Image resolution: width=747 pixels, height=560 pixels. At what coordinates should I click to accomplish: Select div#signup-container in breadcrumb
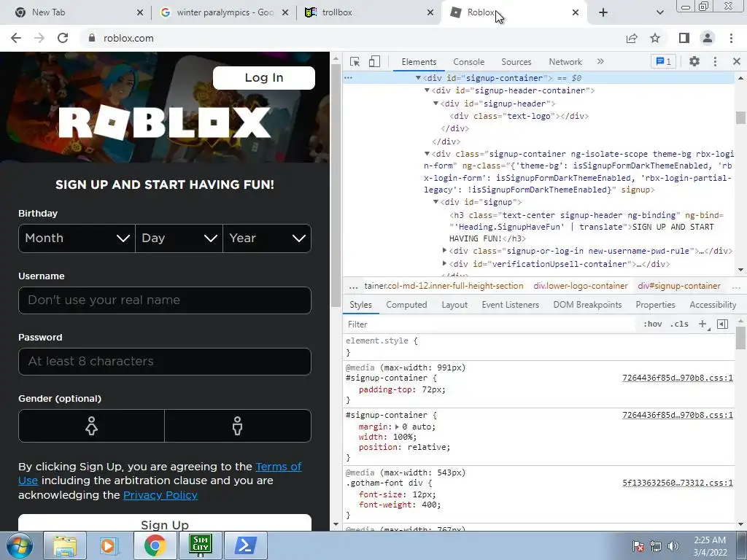pos(679,286)
